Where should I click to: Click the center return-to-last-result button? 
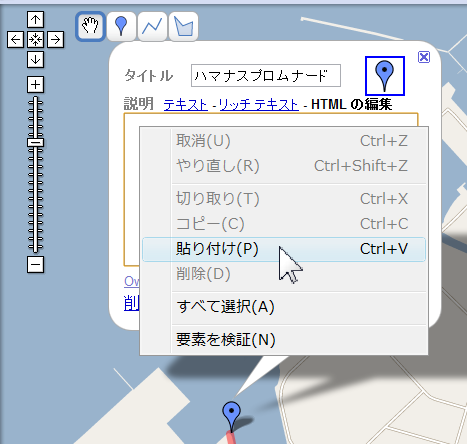click(x=35, y=40)
